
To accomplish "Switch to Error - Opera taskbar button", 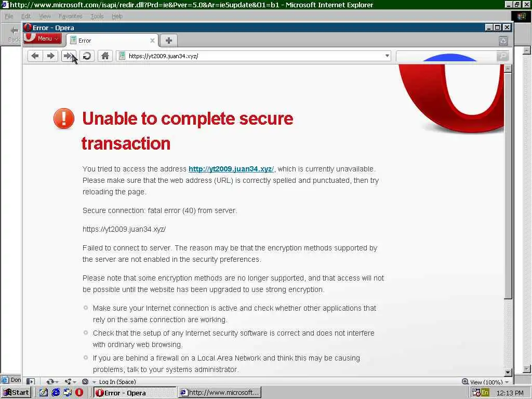I will click(x=135, y=393).
